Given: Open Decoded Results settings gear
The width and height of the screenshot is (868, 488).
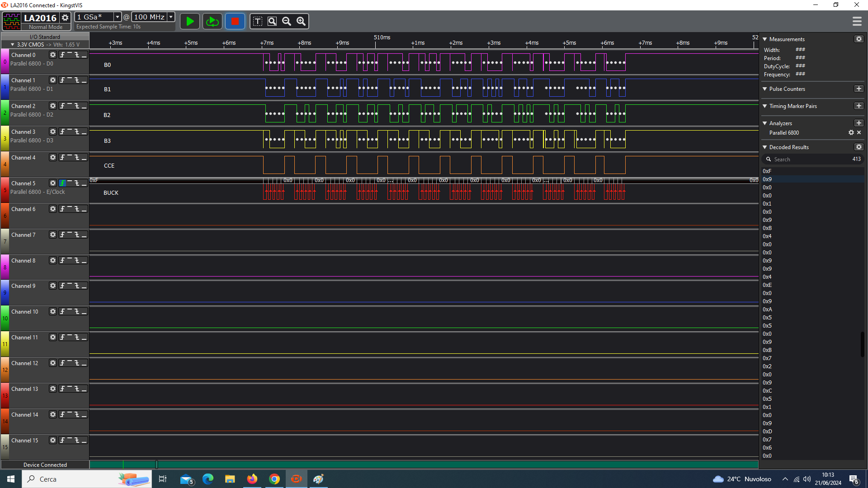Looking at the screenshot, I should pos(859,147).
